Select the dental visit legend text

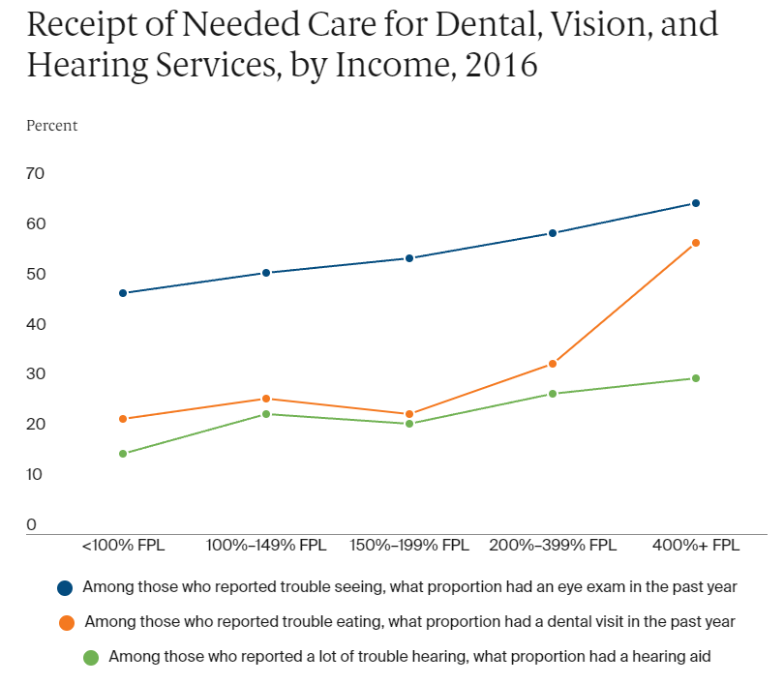point(410,621)
